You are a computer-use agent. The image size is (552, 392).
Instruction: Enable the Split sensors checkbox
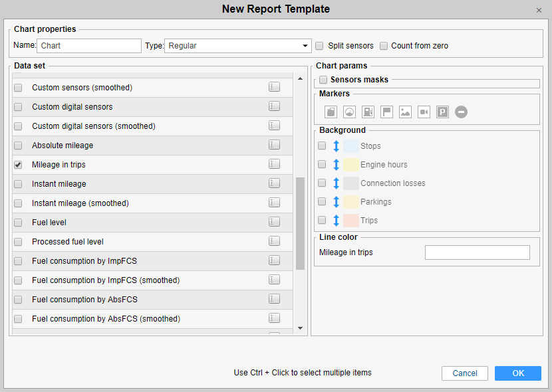pos(319,47)
